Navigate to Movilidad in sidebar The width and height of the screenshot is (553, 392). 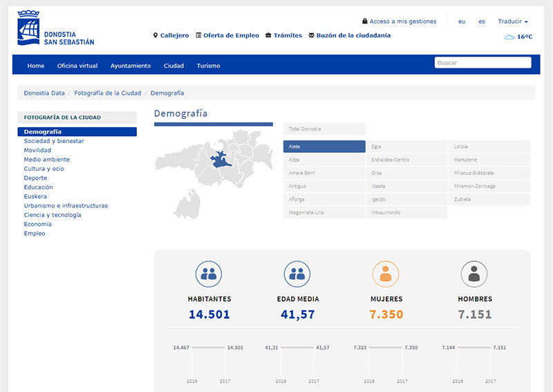click(x=37, y=150)
